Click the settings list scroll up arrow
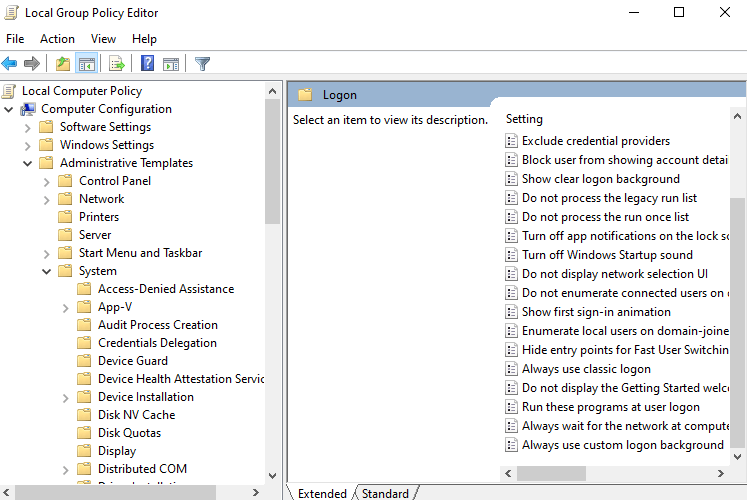 click(x=737, y=116)
